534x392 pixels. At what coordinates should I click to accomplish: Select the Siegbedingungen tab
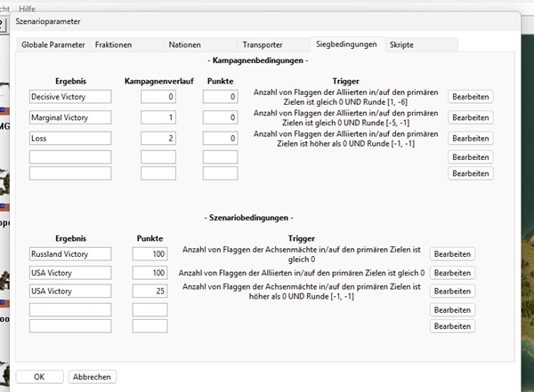347,44
